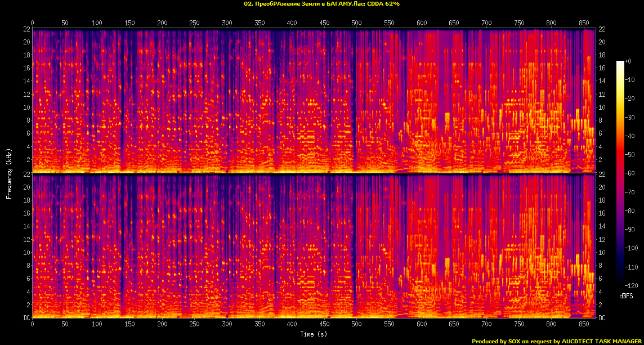Click the -120 dBFS label on color scale
The image size is (644, 345).
[630, 285]
